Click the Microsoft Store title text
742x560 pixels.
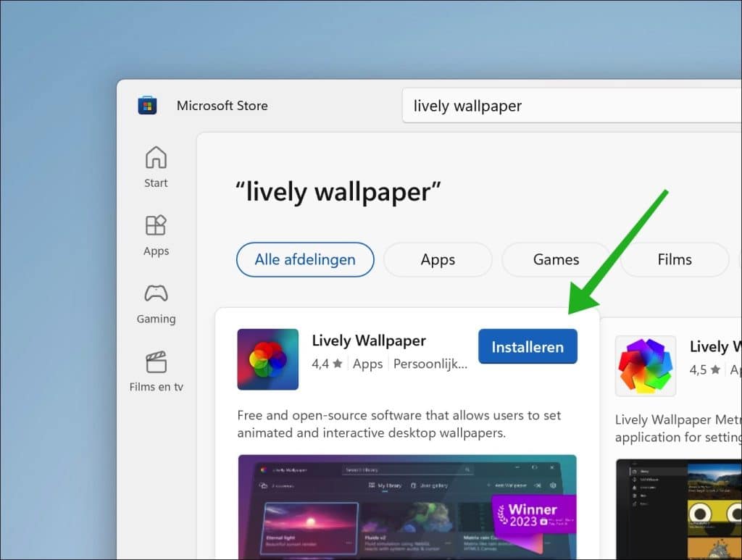pos(222,106)
